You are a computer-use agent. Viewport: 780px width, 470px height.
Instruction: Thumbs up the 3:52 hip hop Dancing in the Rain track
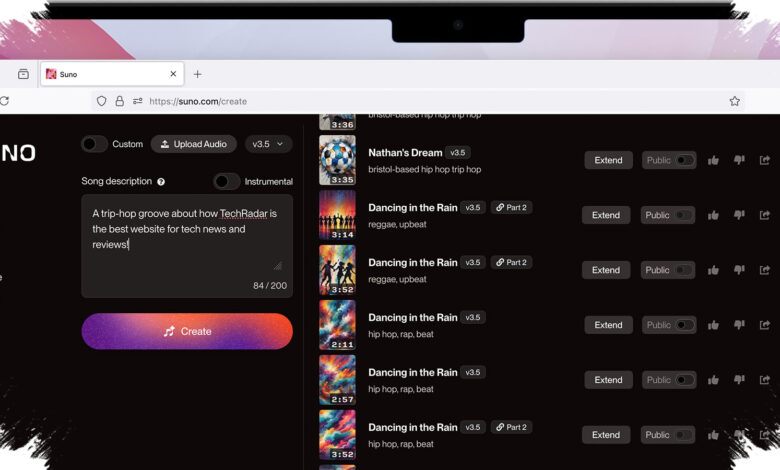click(x=713, y=435)
